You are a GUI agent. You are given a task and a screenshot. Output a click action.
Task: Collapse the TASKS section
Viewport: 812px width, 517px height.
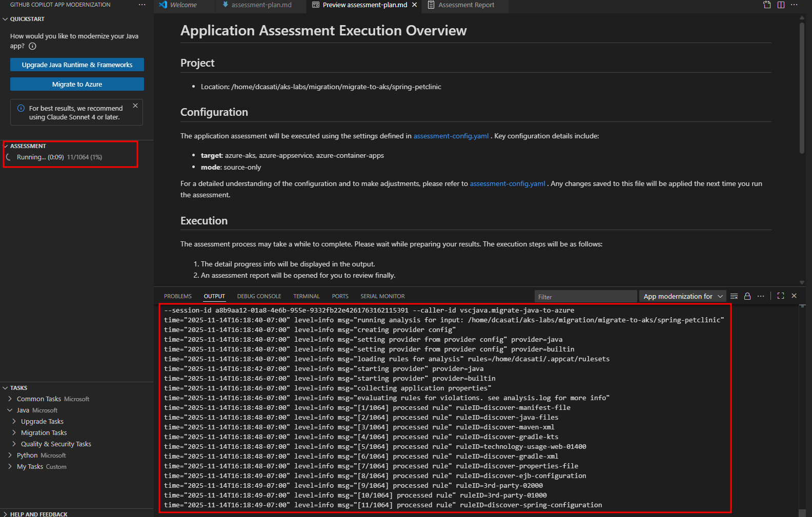[5, 388]
